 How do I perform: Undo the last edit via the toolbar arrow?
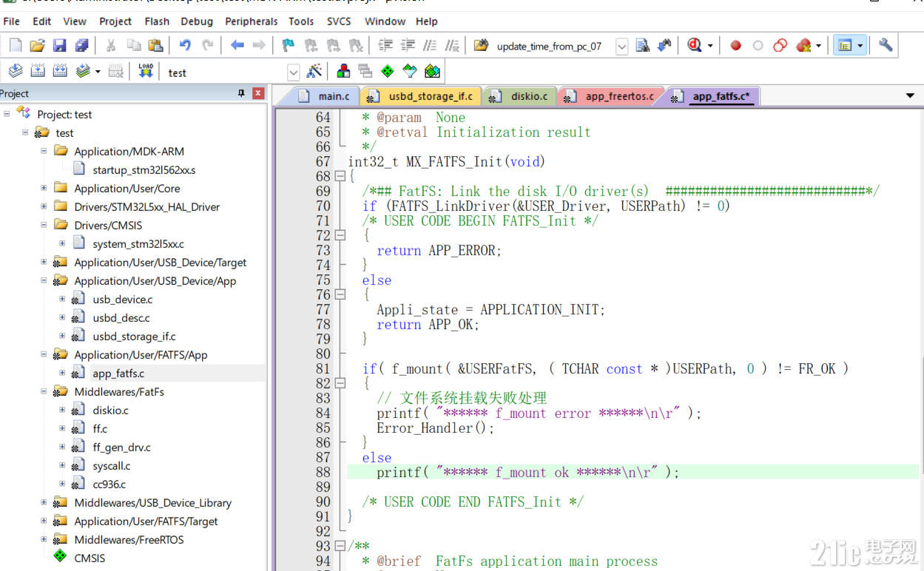coord(185,46)
